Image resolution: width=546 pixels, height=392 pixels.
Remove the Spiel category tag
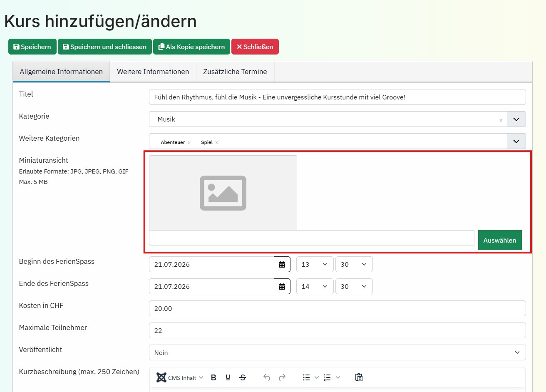[217, 142]
